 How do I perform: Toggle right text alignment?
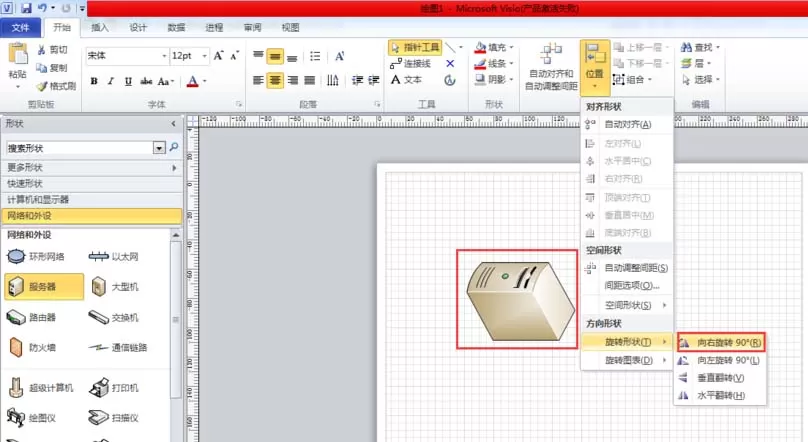[292, 80]
